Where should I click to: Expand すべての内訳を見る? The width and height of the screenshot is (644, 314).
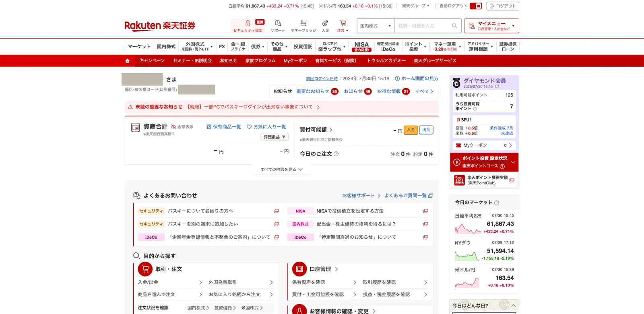[281, 169]
